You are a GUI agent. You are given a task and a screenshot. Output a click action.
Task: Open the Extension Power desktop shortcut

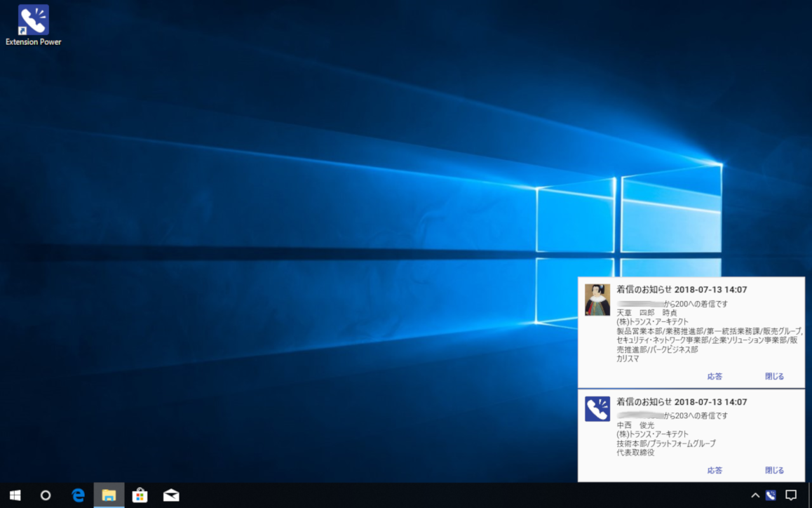[33, 21]
